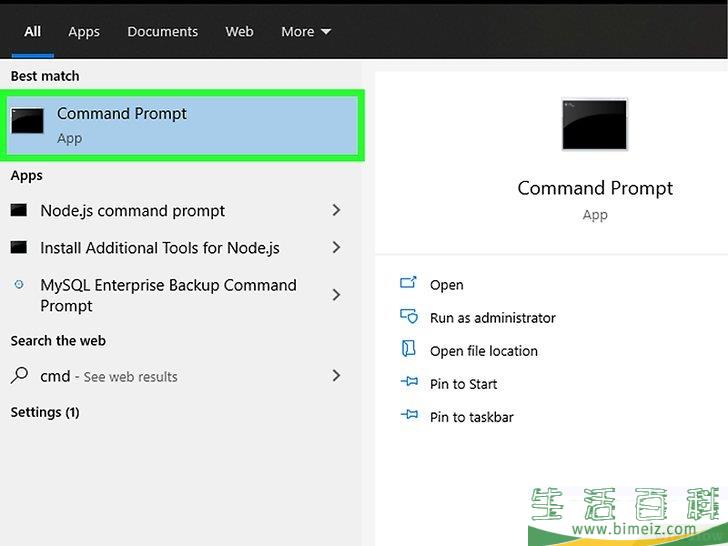This screenshot has width=728, height=546.
Task: Expand the cmd web results arrow
Action: (336, 376)
